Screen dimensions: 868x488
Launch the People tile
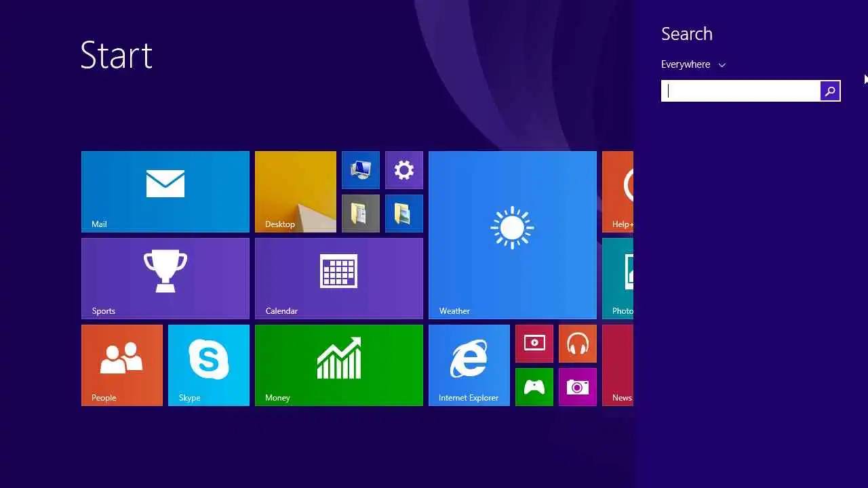122,365
